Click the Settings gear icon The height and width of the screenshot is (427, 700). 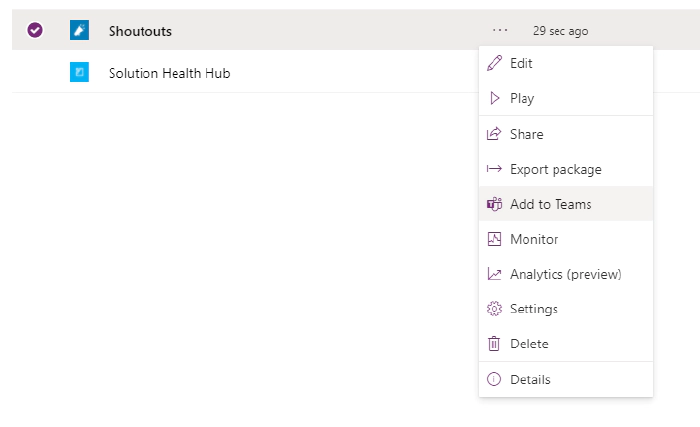click(x=494, y=309)
